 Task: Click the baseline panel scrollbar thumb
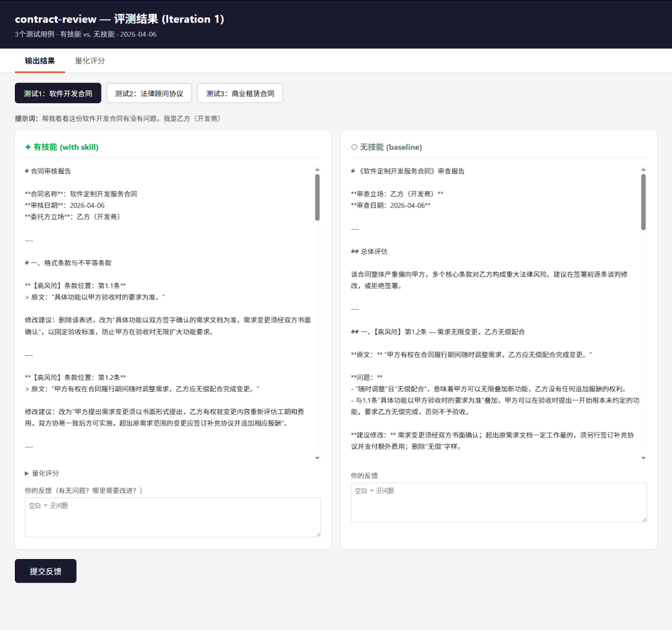(x=643, y=202)
